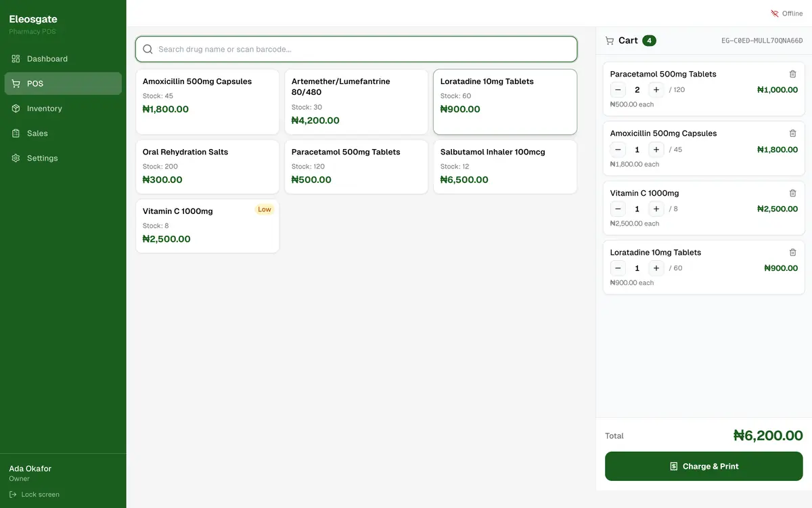Remove Loratadine 10mg Tablets from cart
The width and height of the screenshot is (812, 508).
pos(793,252)
